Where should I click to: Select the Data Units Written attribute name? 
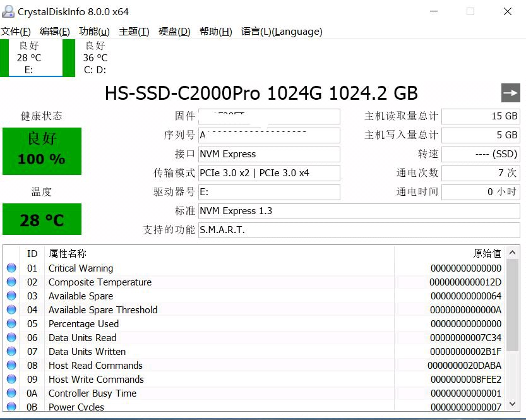(87, 352)
